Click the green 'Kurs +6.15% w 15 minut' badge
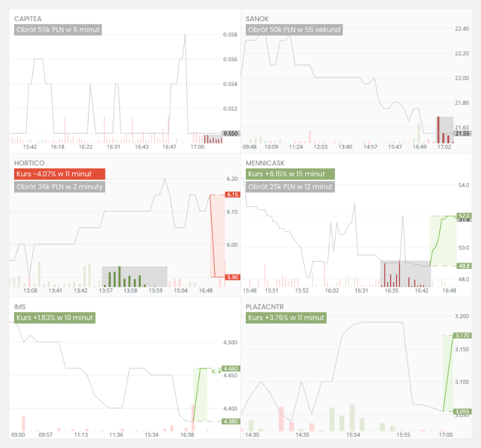 click(290, 174)
